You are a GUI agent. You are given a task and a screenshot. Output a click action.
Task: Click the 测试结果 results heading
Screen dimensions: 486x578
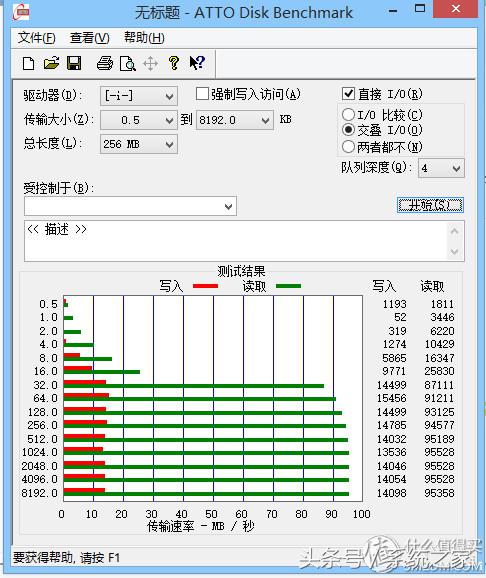(241, 272)
